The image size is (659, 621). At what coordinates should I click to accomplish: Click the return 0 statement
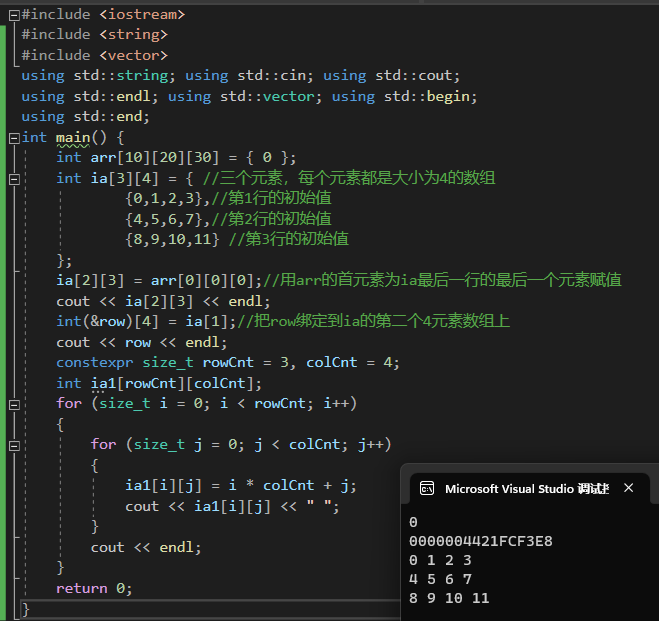(x=93, y=588)
